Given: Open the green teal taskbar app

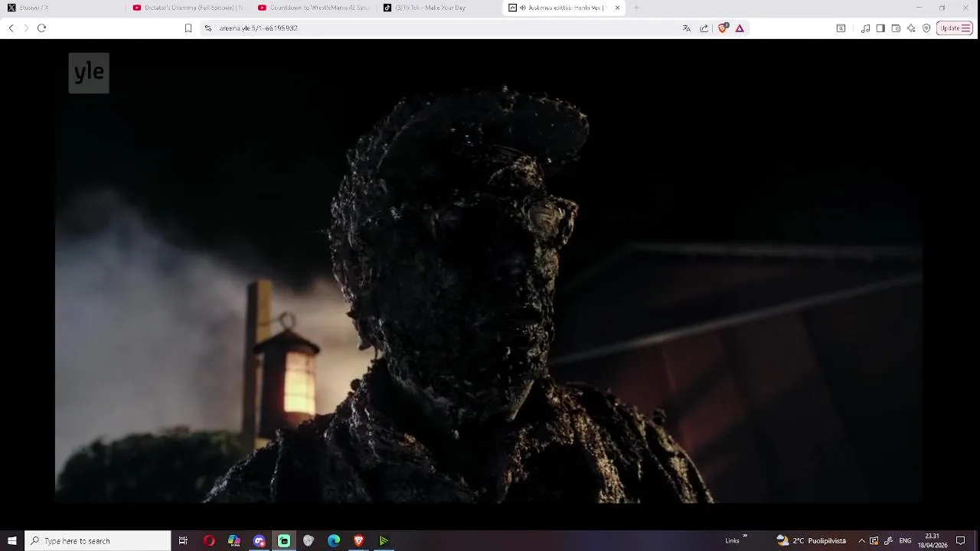Looking at the screenshot, I should click(284, 541).
